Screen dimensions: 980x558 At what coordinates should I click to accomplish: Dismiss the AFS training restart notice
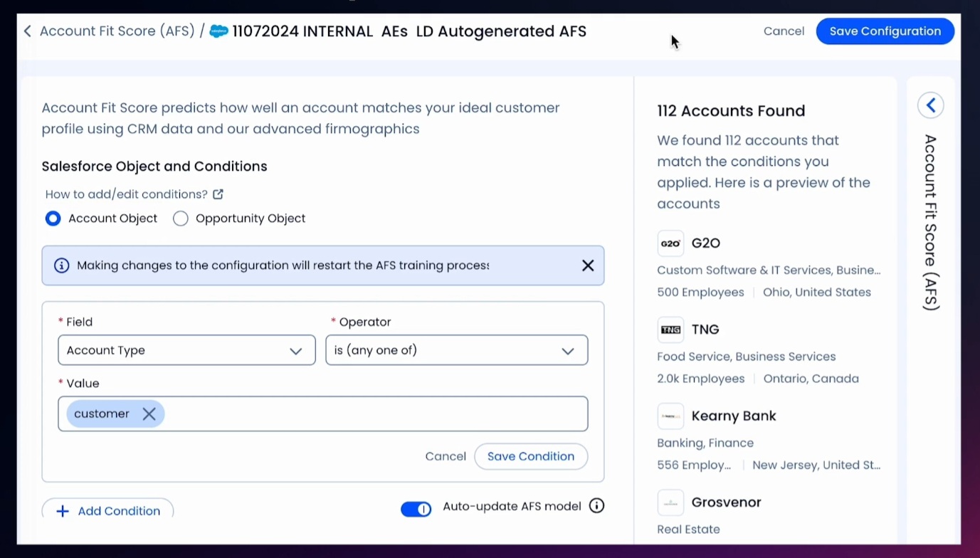pyautogui.click(x=588, y=265)
